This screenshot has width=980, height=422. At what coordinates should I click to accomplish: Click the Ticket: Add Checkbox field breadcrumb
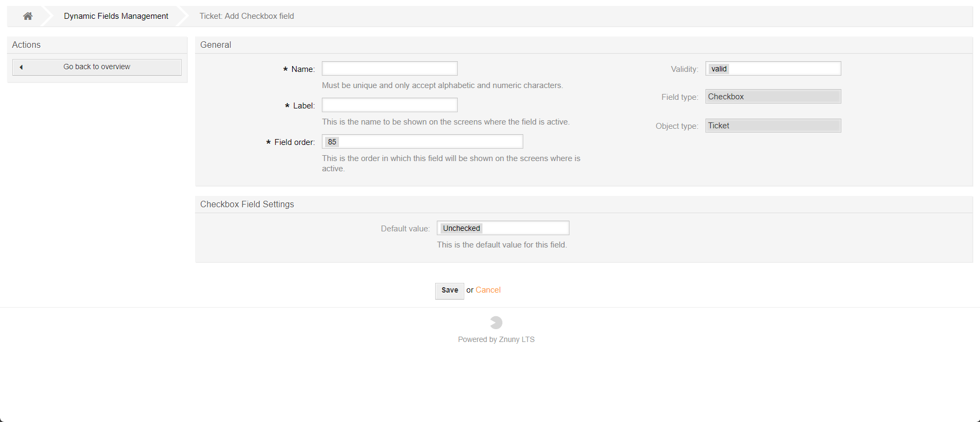coord(247,16)
